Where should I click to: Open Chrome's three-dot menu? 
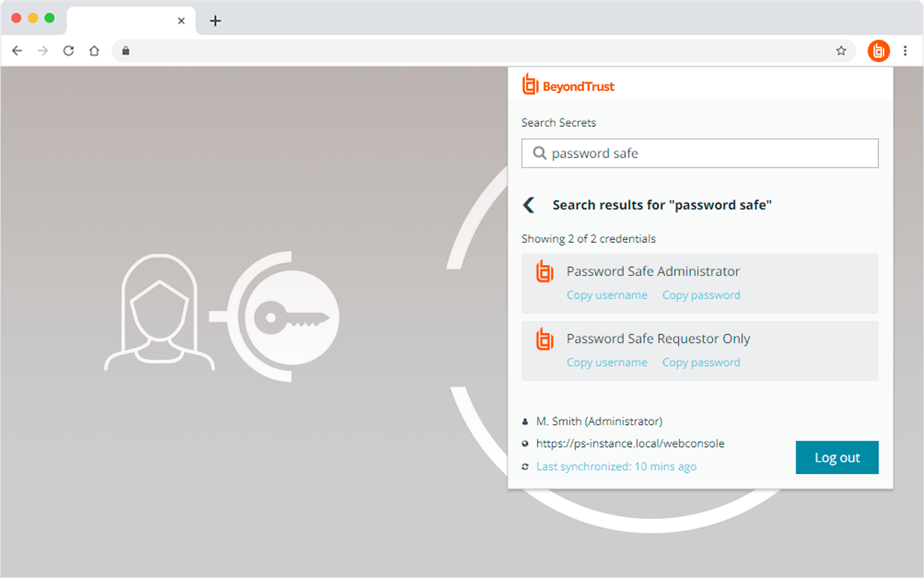905,51
